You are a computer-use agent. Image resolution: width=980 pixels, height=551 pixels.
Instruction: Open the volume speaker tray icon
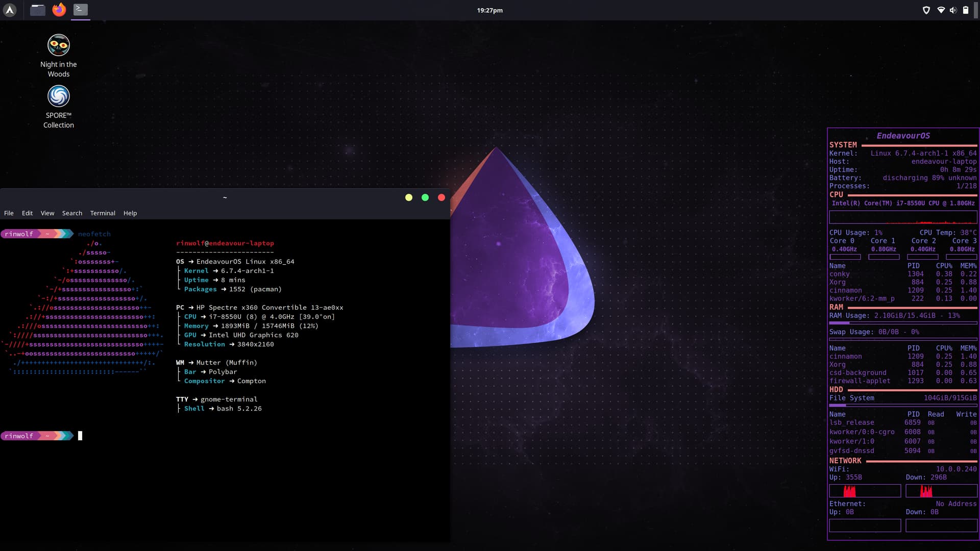tap(953, 10)
